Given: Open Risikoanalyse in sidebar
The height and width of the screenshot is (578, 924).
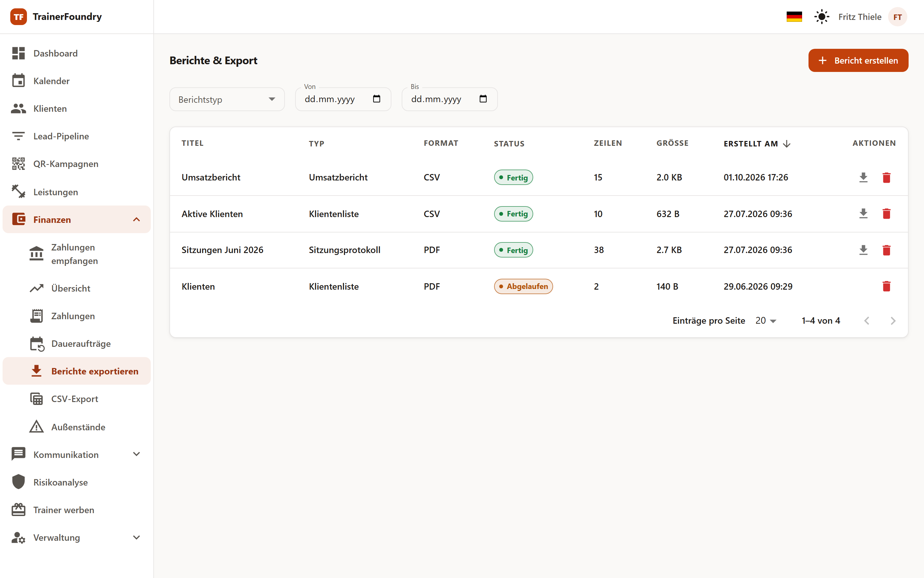Looking at the screenshot, I should [77, 482].
